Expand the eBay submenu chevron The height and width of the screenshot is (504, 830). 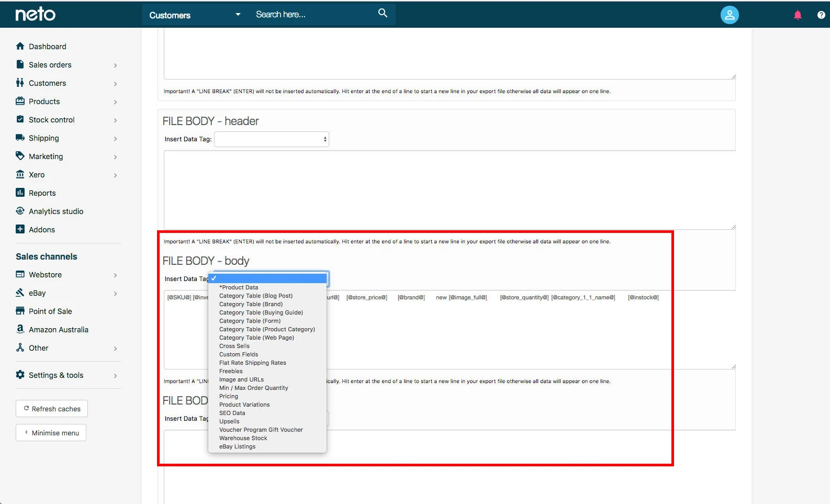pos(115,294)
